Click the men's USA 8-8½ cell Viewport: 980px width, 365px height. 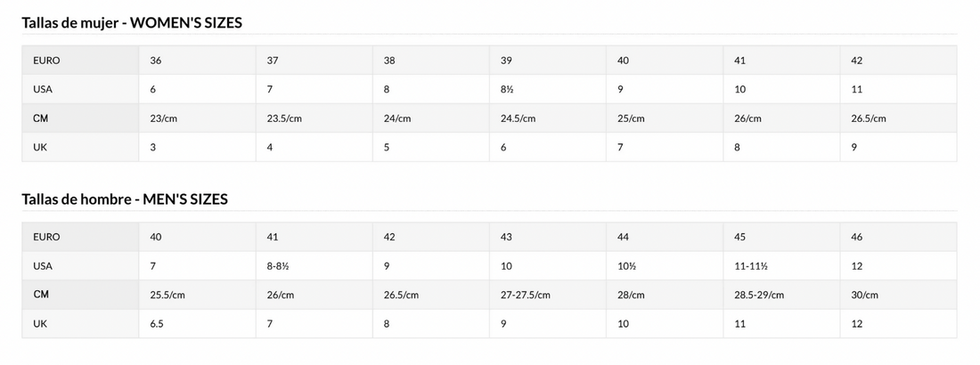coord(278,266)
